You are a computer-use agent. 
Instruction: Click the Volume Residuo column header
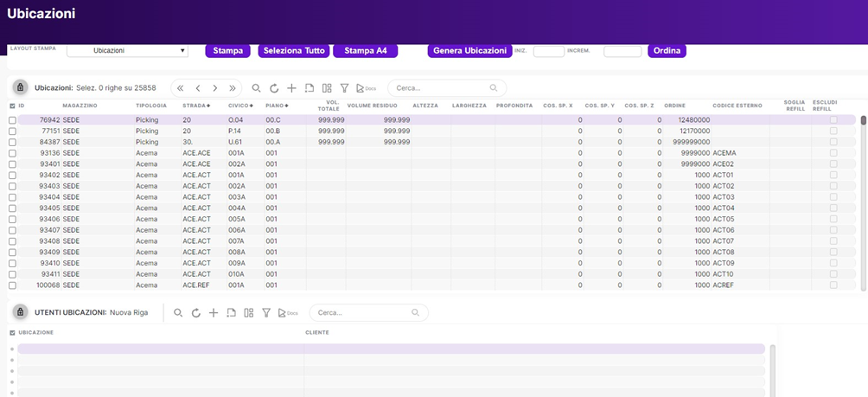372,106
